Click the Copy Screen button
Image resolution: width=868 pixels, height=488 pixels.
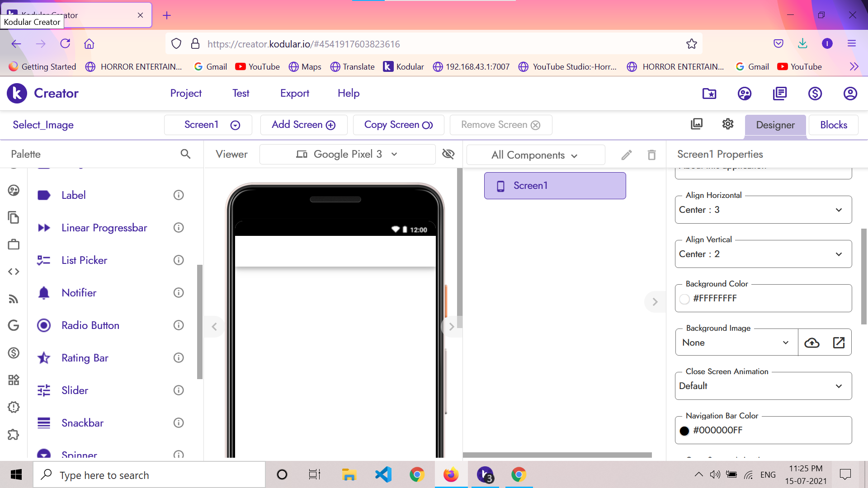[398, 125]
